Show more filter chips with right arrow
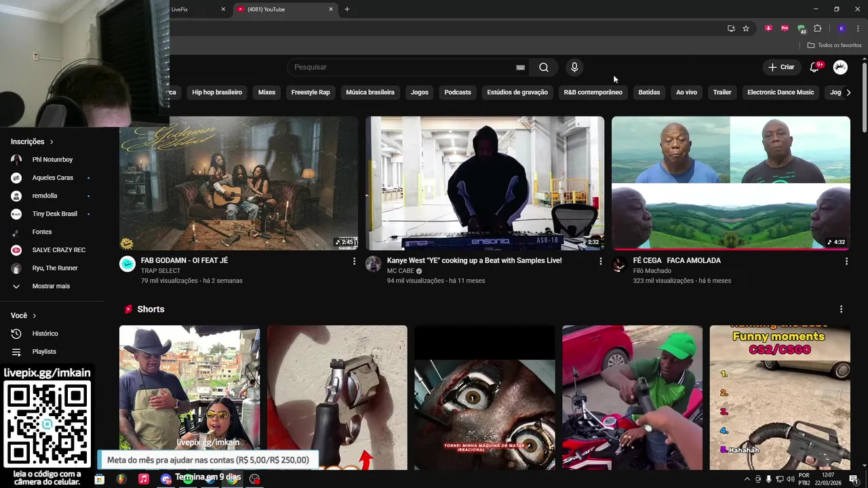Image resolution: width=868 pixels, height=488 pixels. tap(848, 92)
